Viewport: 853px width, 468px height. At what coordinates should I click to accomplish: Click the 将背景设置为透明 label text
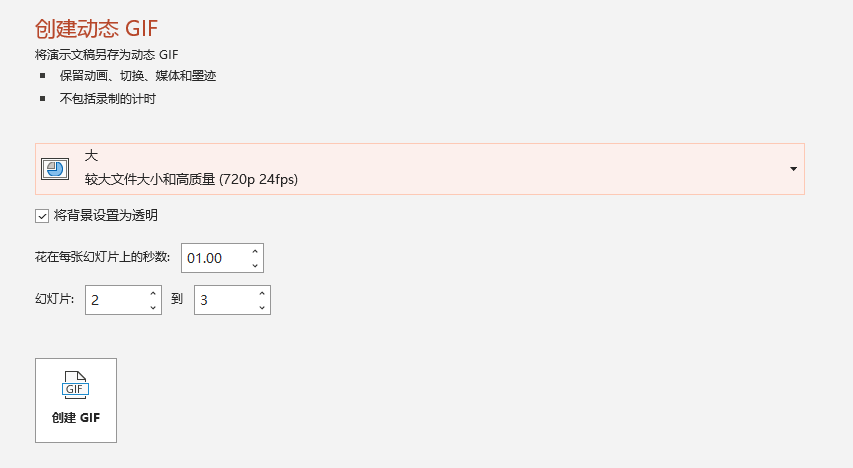(x=105, y=215)
